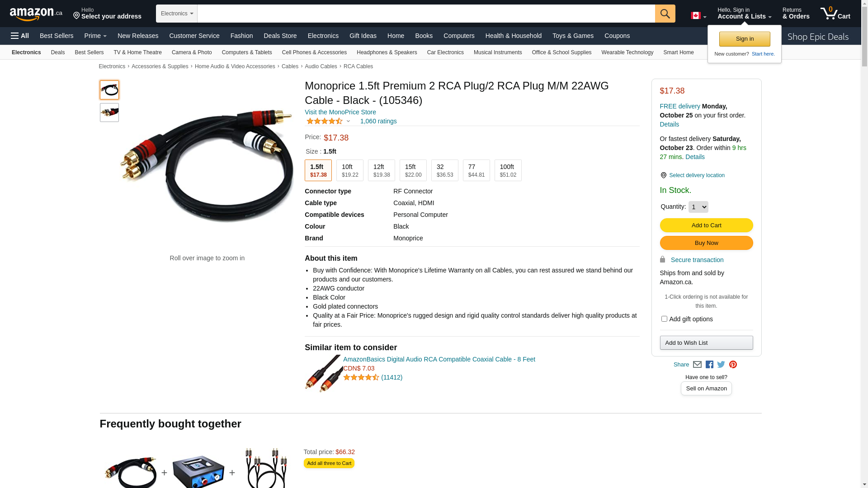Check the Add gift options box
Viewport: 868px width, 488px height.
[664, 319]
